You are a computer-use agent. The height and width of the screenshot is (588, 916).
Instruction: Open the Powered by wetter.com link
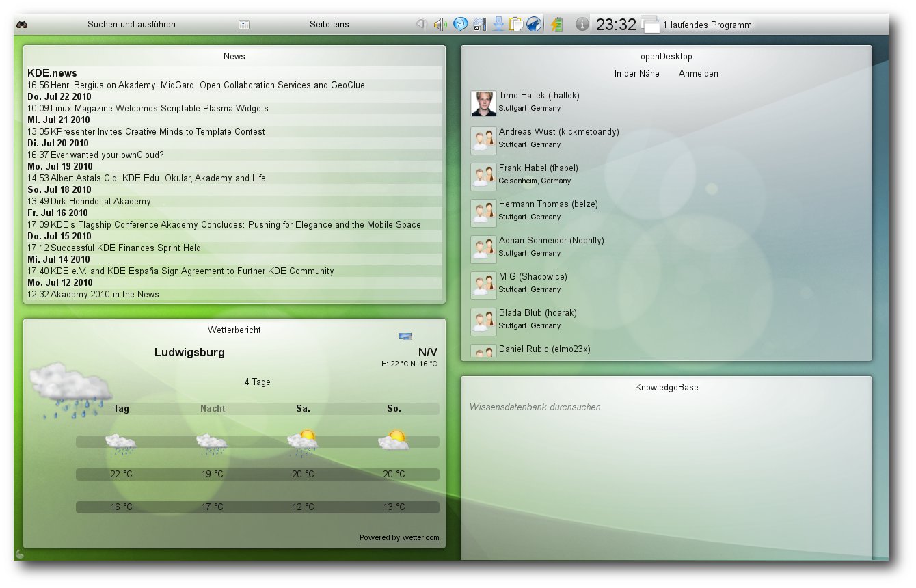(x=399, y=537)
